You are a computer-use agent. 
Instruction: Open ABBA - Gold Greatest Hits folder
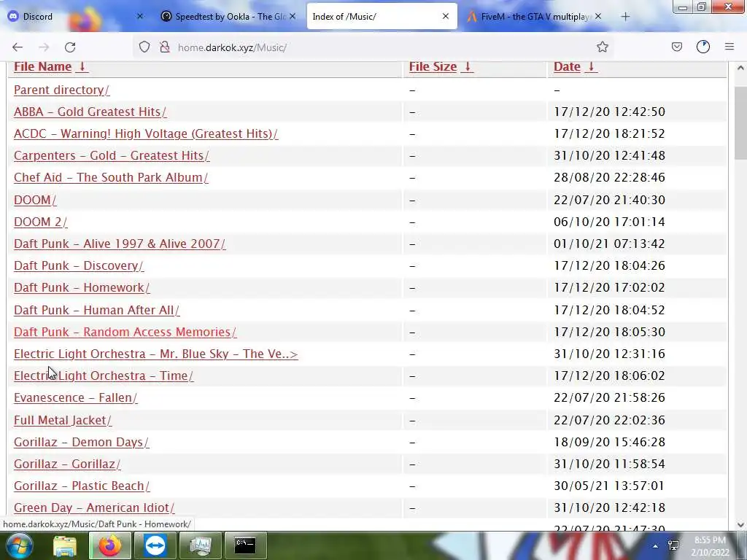(90, 112)
